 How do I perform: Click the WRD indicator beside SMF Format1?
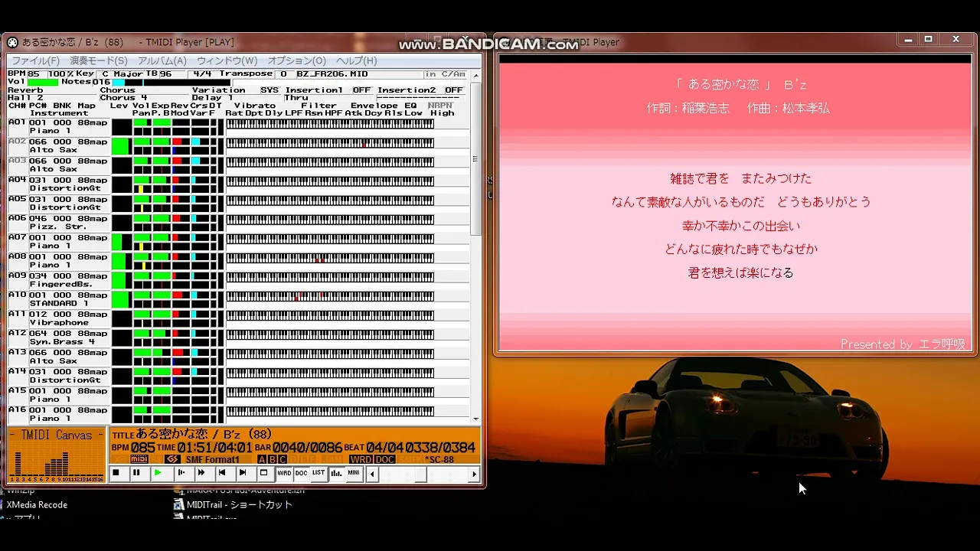pos(361,459)
